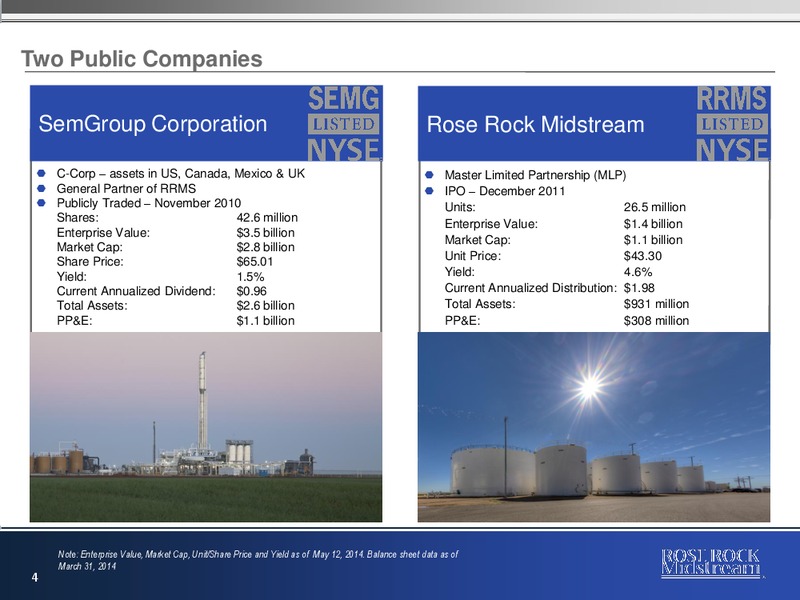Click the '$931 million' total assets value
Image resolution: width=800 pixels, height=600 pixels.
click(656, 304)
